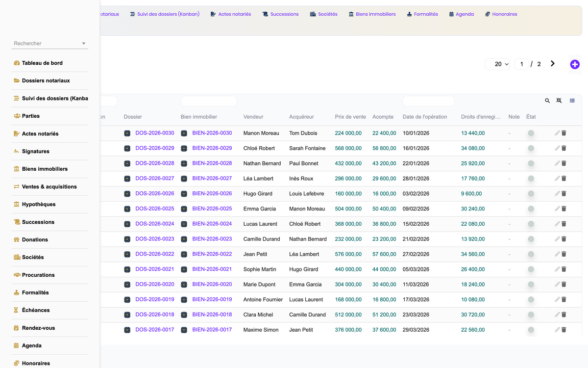Image resolution: width=588 pixels, height=368 pixels.
Task: Open Agenda top tab
Action: [462, 14]
